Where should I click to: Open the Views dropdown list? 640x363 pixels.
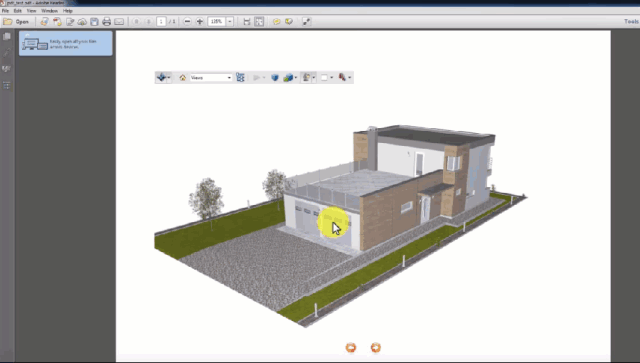click(x=211, y=78)
